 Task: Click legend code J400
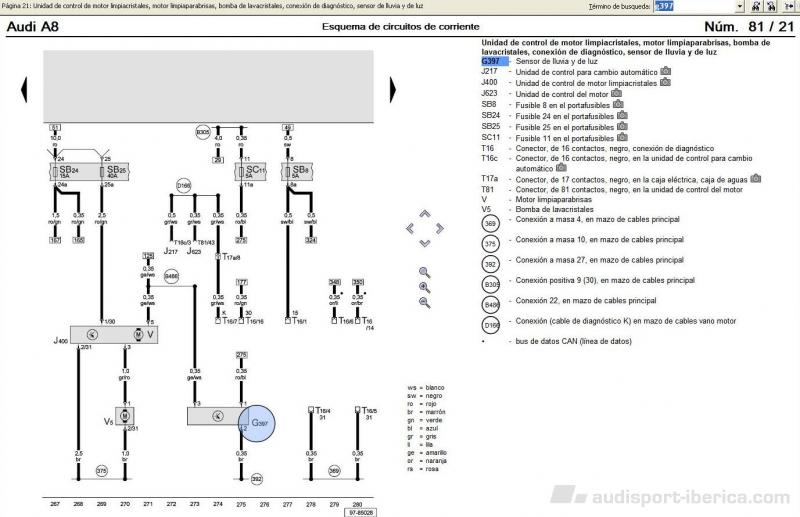click(489, 82)
